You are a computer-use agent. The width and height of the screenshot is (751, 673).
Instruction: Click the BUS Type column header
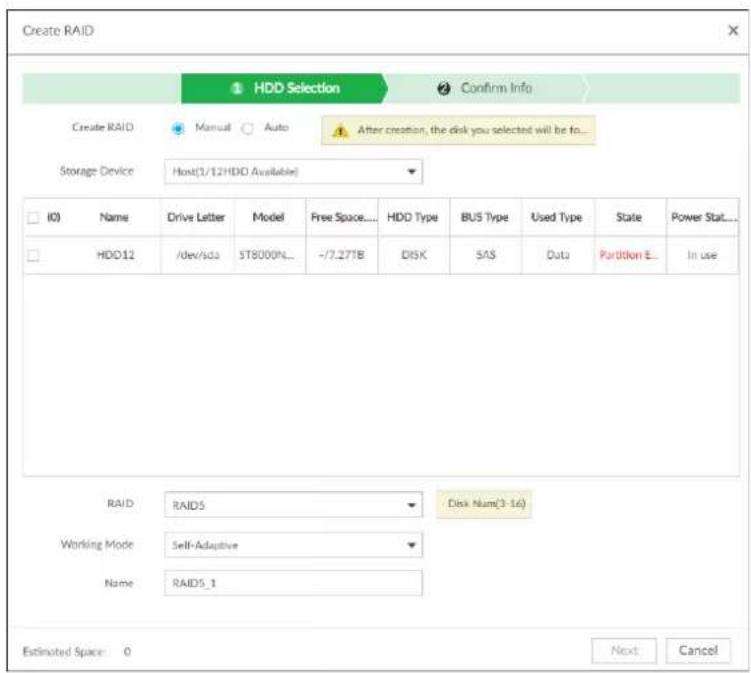pos(485,217)
